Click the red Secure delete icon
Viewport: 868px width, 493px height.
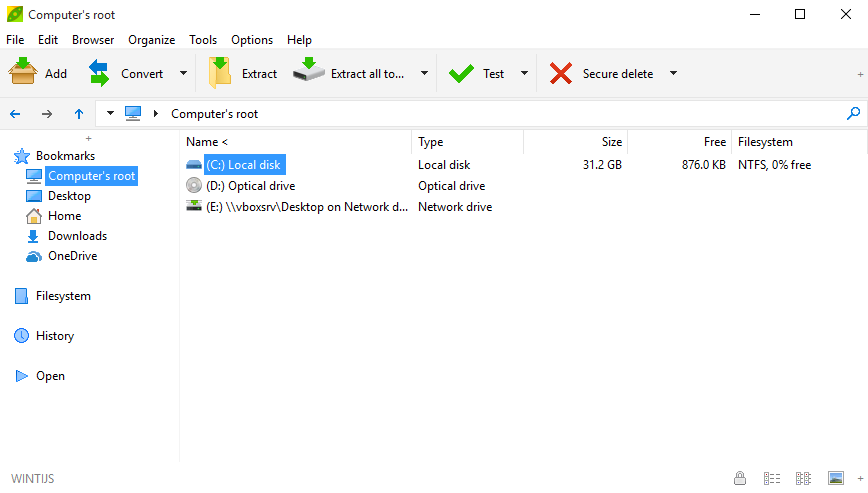[561, 73]
